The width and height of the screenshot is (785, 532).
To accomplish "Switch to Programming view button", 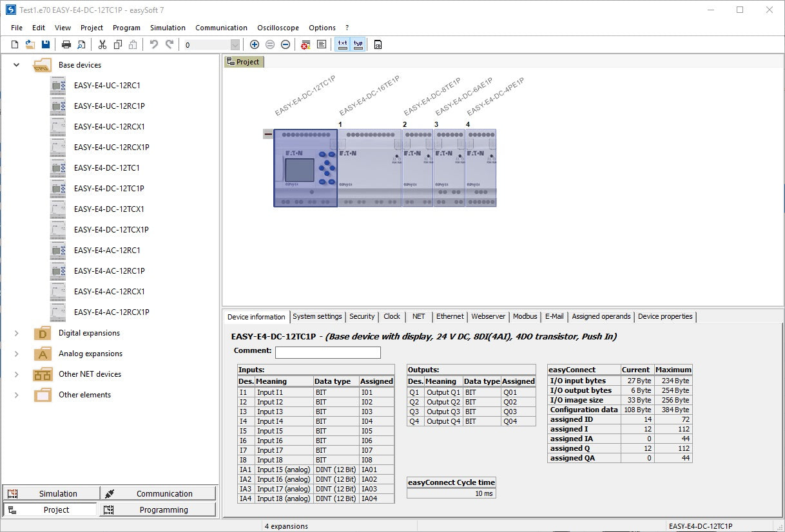I will (158, 509).
